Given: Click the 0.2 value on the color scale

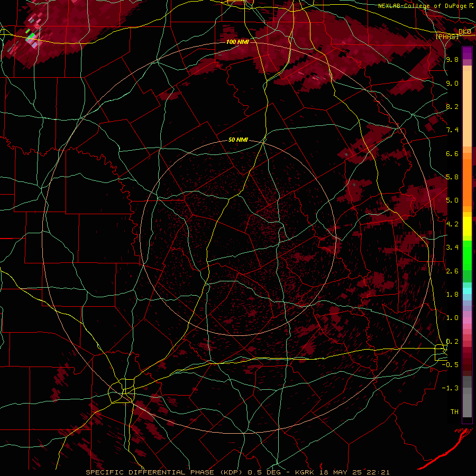Looking at the screenshot, I should tap(452, 342).
